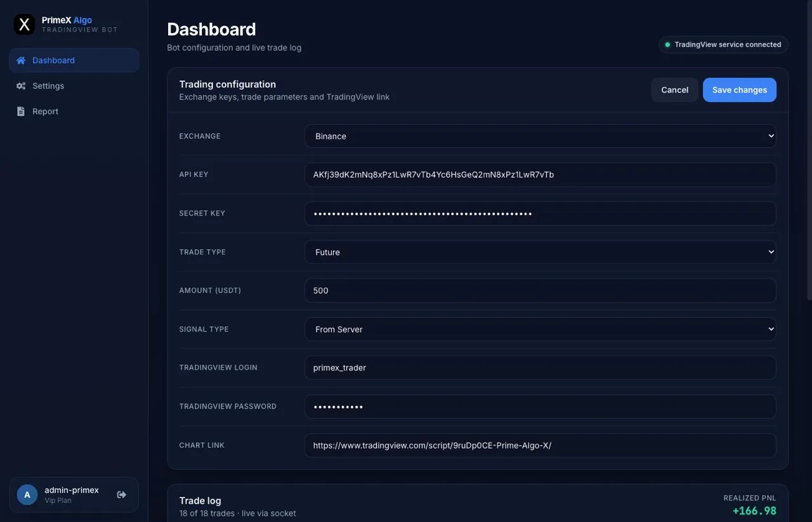Click the 'Bot configuration and live trade log' subtitle
The image size is (812, 522).
click(234, 48)
